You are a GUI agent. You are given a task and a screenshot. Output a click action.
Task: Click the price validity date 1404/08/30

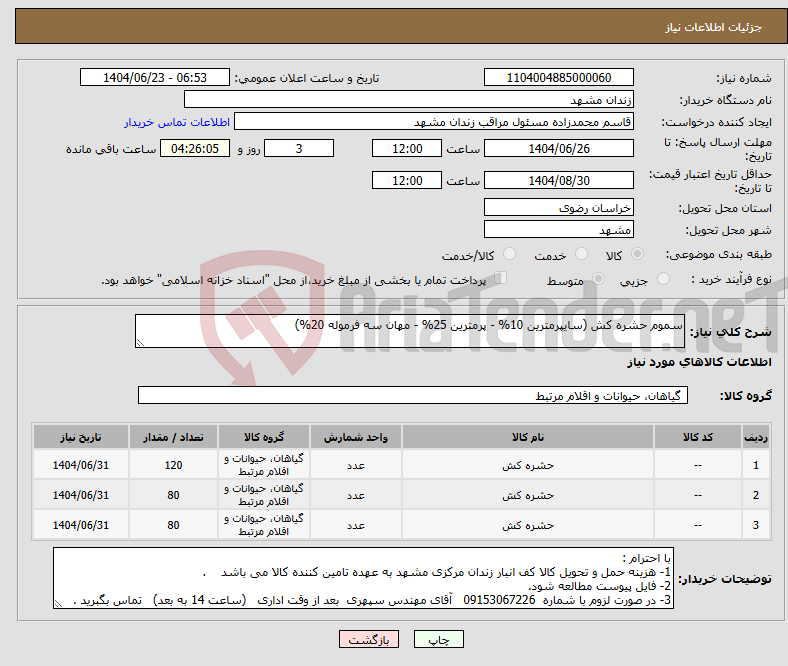tap(559, 180)
